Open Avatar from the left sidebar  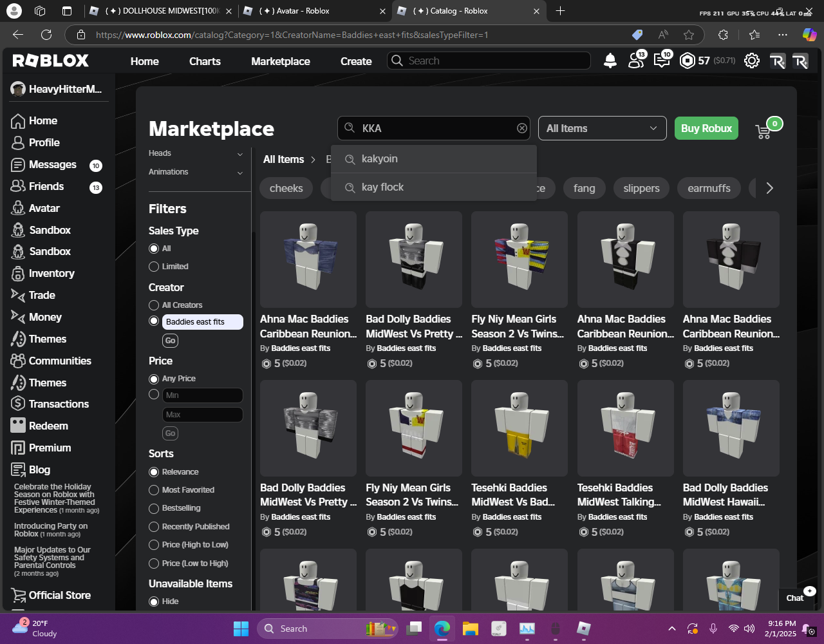point(44,208)
